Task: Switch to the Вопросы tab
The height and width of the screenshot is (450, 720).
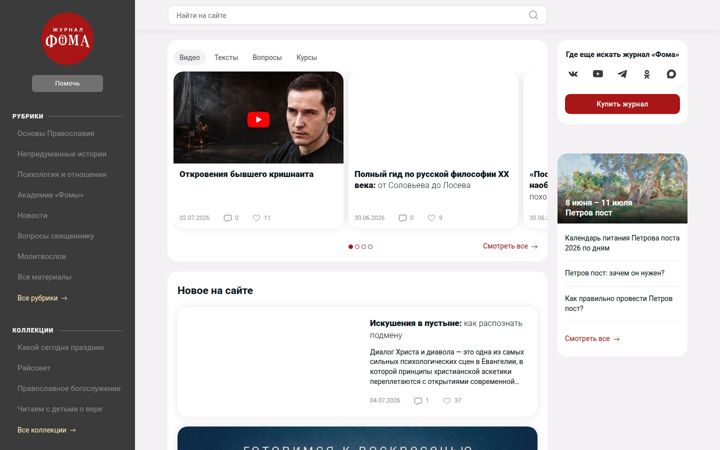Action: pos(267,57)
